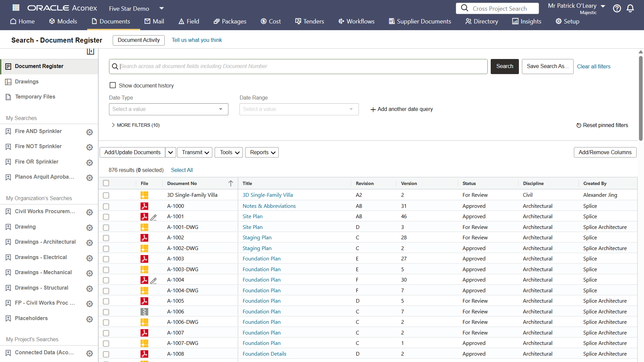Click the Clear all filters link
644x362 pixels.
593,66
